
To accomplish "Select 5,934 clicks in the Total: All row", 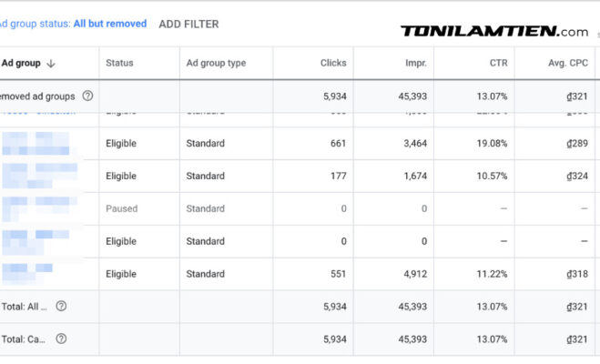I will (335, 307).
